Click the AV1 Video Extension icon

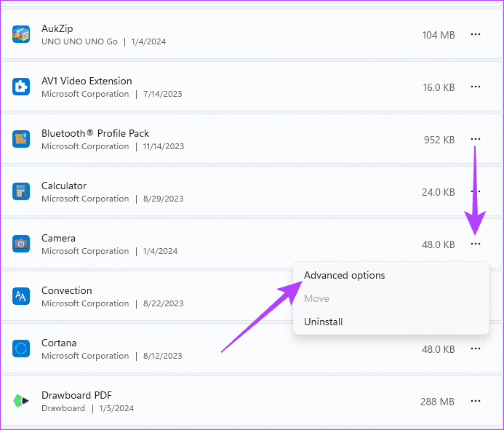(21, 87)
